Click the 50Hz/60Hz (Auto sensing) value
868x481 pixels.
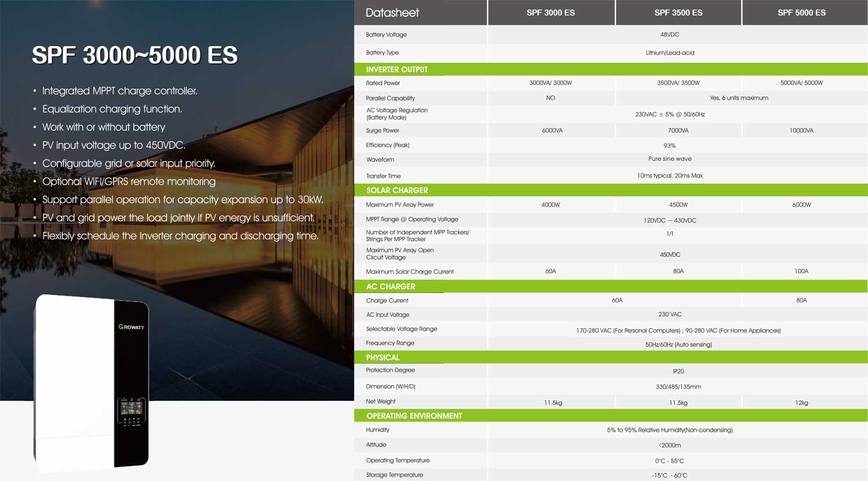678,345
